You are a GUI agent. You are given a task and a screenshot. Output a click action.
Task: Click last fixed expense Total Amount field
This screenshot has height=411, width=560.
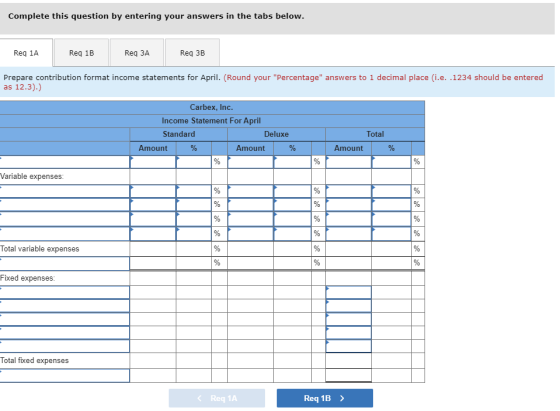pyautogui.click(x=349, y=346)
